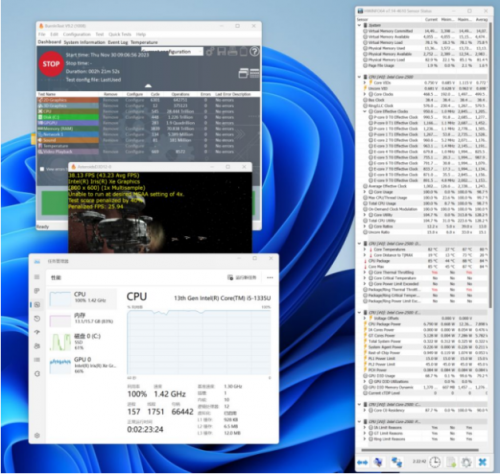Collapse BurnInTest dashboard header with up arrow

tap(148, 86)
